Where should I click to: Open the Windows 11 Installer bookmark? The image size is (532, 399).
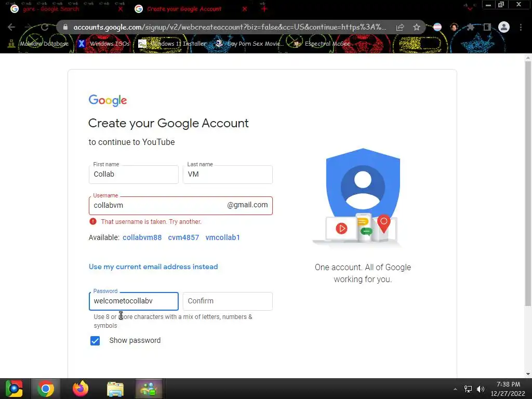(x=172, y=44)
